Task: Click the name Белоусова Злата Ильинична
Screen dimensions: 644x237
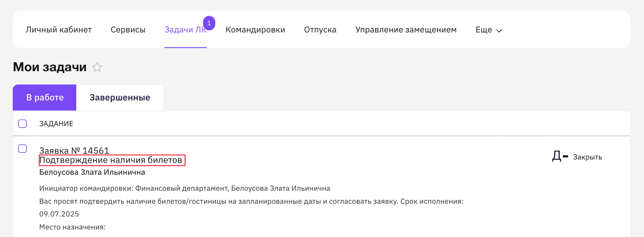Action: click(x=92, y=172)
